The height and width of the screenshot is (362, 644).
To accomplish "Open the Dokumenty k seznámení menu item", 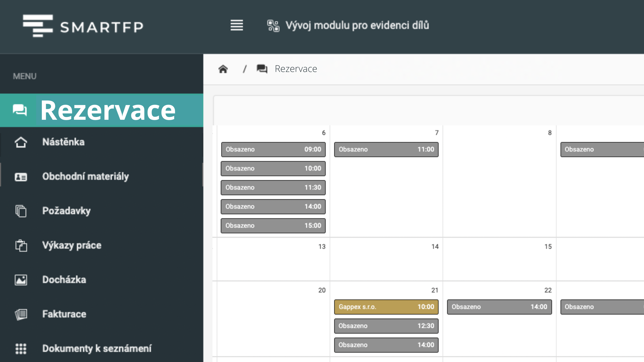I will (x=97, y=348).
